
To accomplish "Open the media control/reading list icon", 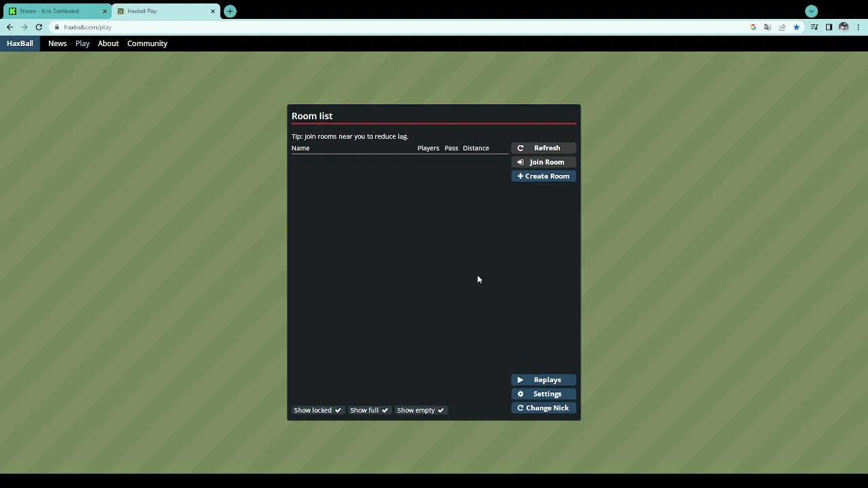I will (814, 27).
